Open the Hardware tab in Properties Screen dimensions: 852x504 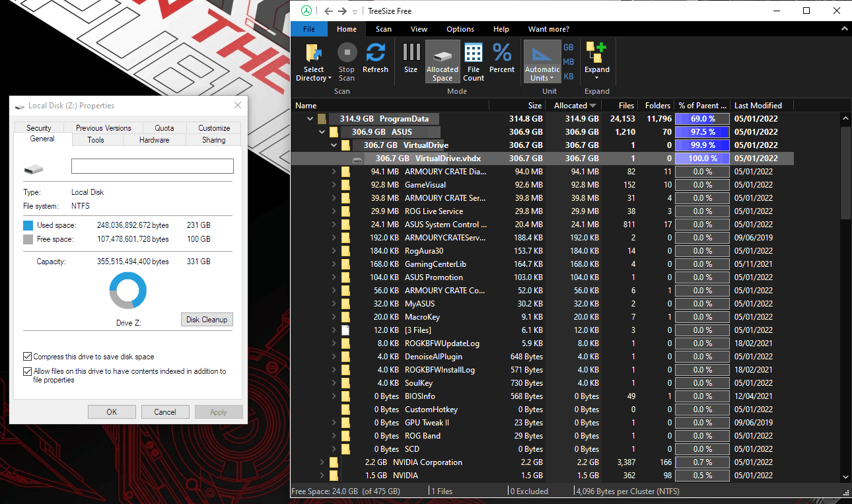click(x=154, y=140)
